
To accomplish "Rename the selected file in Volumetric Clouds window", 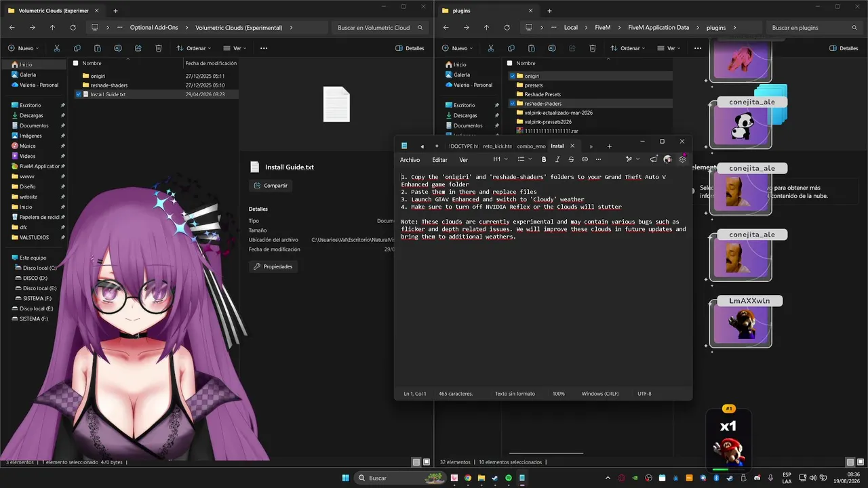I will pyautogui.click(x=118, y=48).
